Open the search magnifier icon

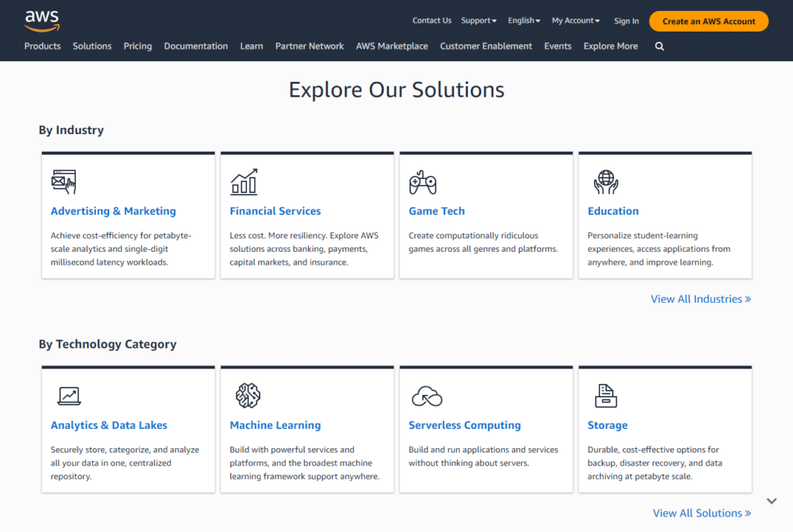(660, 46)
